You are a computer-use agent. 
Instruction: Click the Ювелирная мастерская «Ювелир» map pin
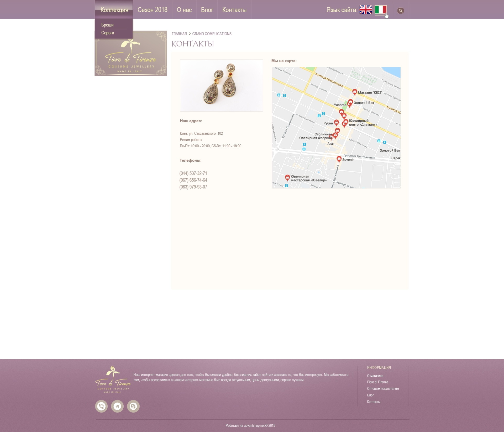(287, 178)
